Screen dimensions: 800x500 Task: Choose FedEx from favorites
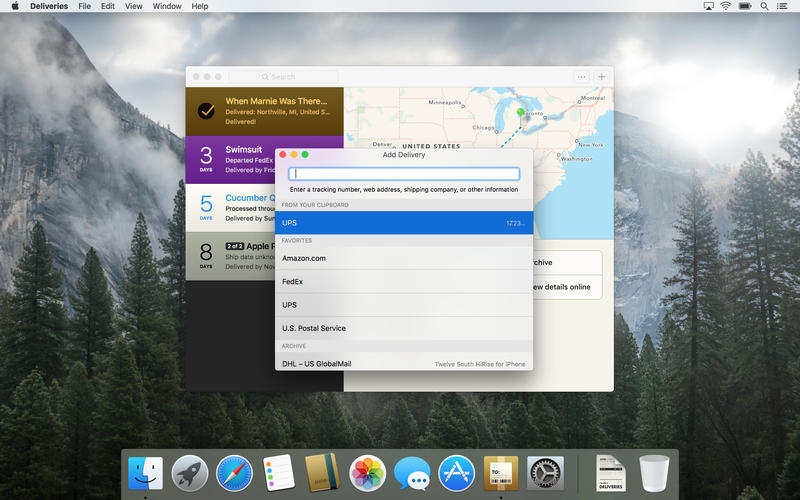point(404,282)
